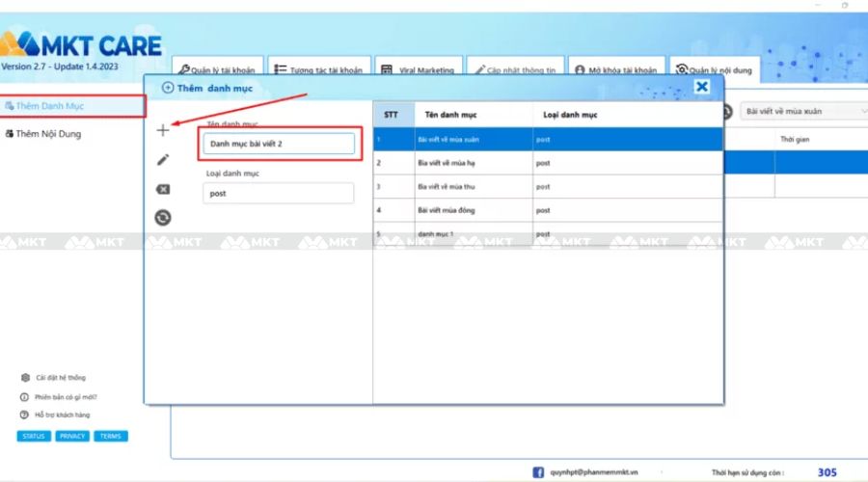Open Phiên bản có gì mới link

click(x=66, y=396)
